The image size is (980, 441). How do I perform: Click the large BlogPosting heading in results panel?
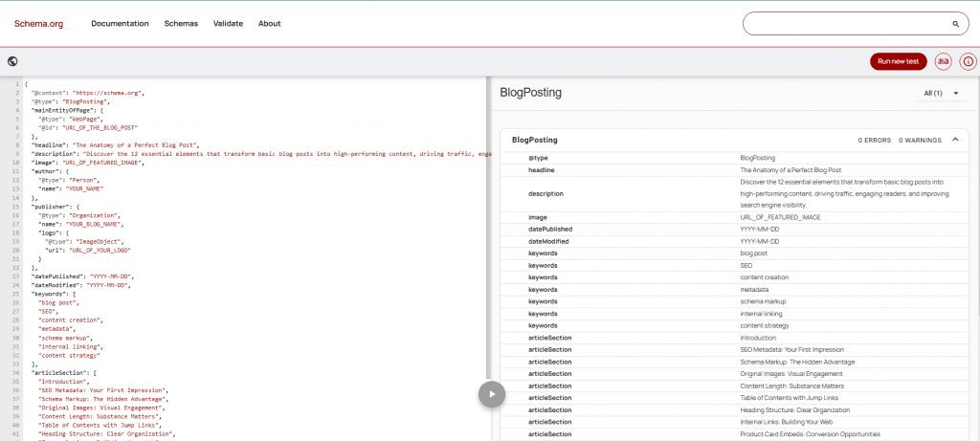(x=530, y=93)
